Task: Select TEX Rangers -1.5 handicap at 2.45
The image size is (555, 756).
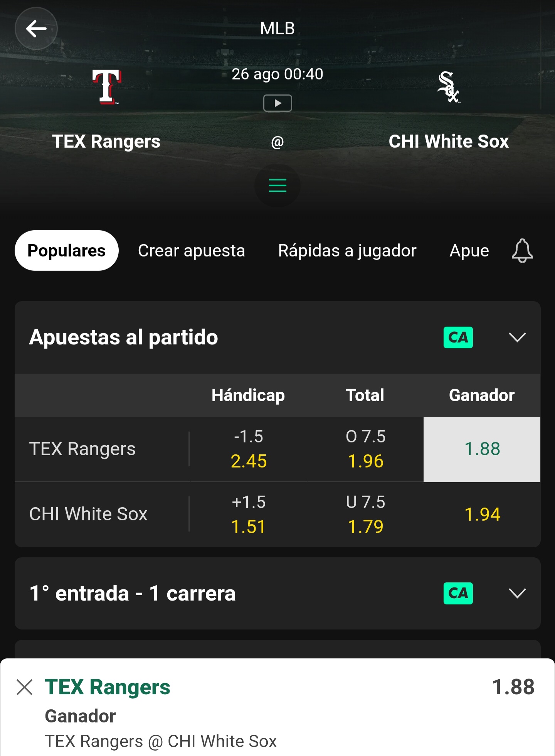Action: pyautogui.click(x=249, y=449)
